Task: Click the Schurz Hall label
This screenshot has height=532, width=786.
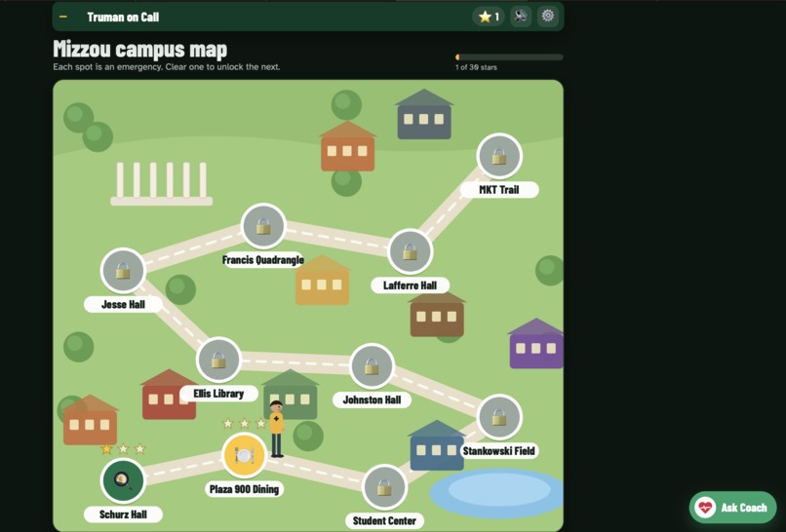Action: click(123, 514)
